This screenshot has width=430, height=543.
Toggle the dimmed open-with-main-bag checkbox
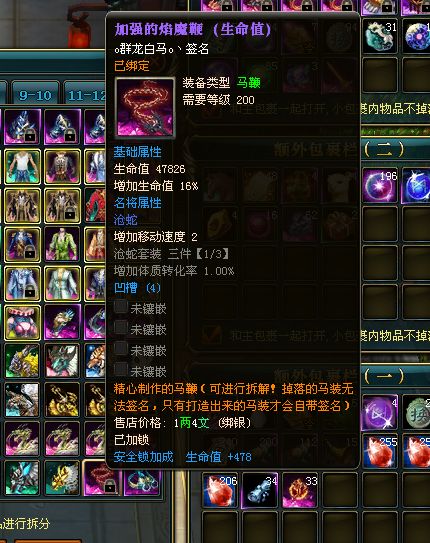[x=212, y=335]
